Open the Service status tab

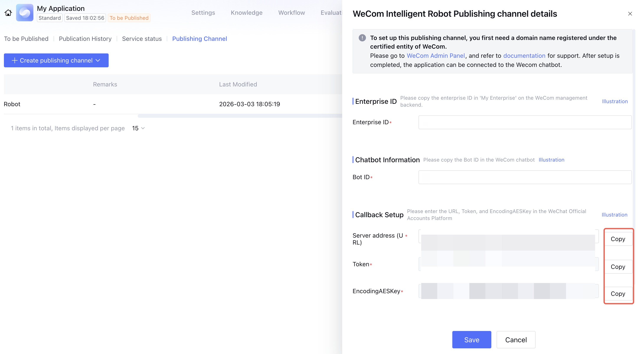(142, 39)
